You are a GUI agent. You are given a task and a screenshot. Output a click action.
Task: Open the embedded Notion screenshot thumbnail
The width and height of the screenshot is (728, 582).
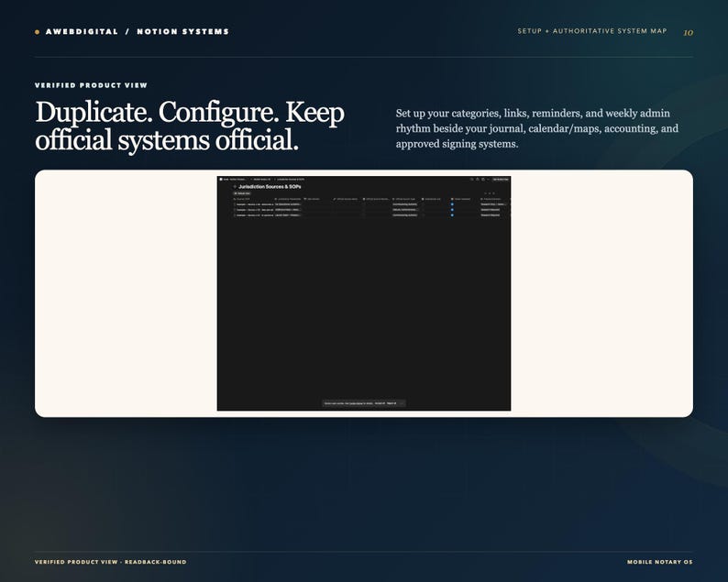363,293
